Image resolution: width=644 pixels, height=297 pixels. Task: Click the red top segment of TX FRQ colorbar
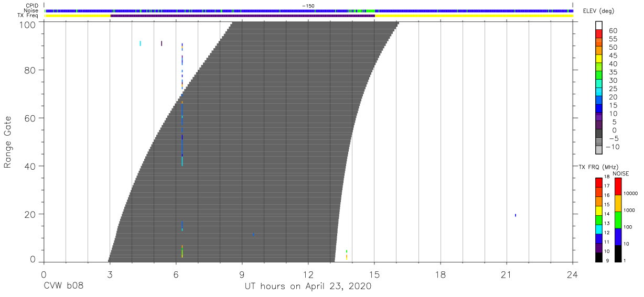point(599,182)
